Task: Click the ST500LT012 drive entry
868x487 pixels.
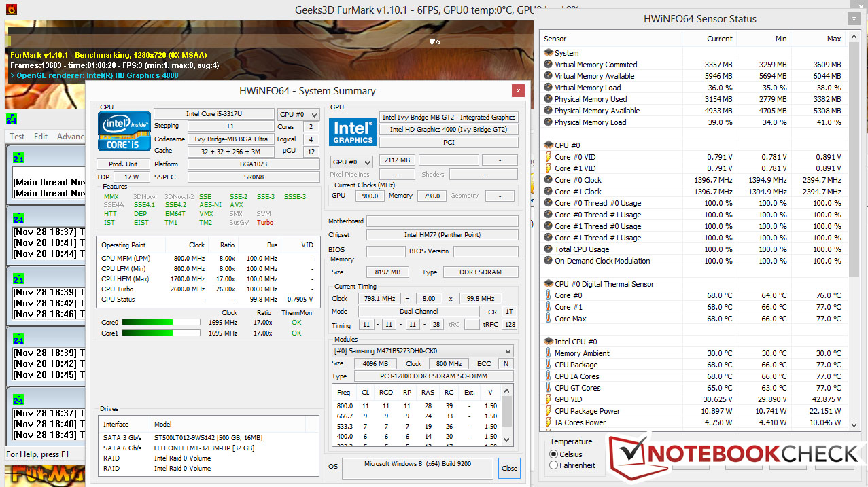Action: click(207, 437)
